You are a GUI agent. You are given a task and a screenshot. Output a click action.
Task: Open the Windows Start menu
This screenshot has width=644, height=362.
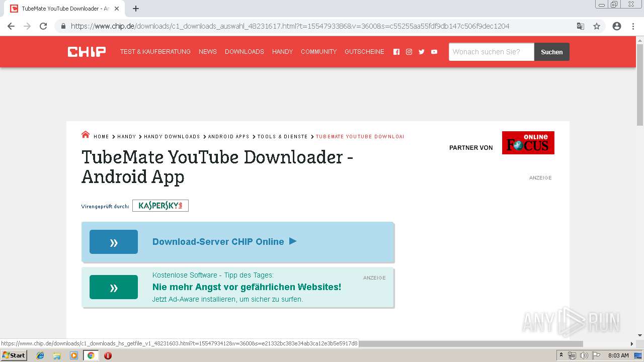(x=14, y=355)
